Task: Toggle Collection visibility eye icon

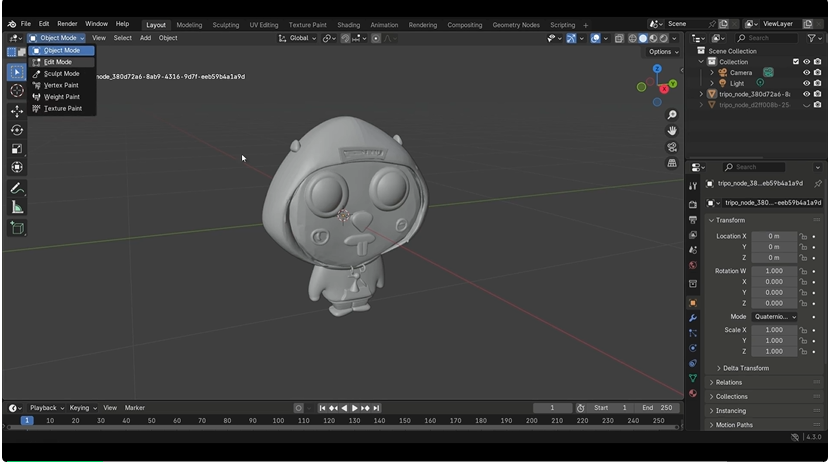Action: tap(807, 62)
